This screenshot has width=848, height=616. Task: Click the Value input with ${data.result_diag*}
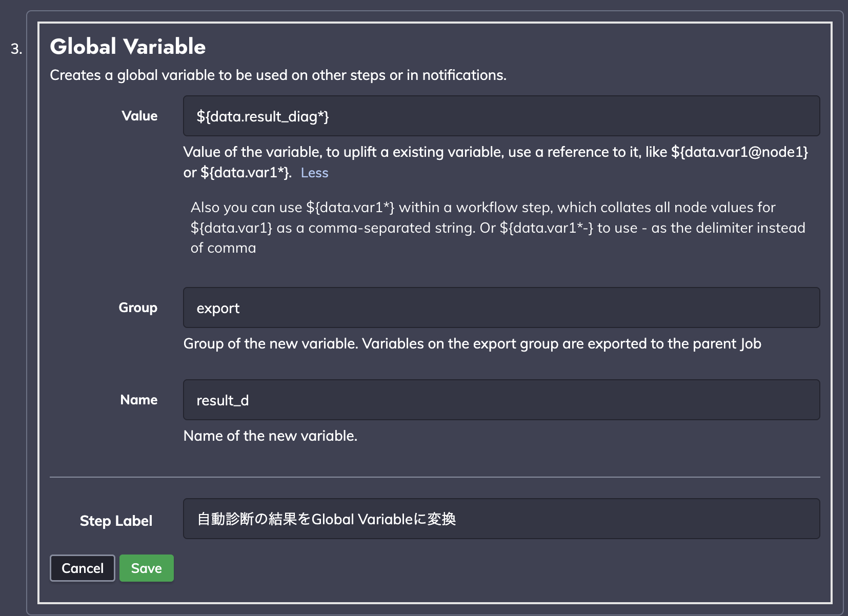point(501,116)
